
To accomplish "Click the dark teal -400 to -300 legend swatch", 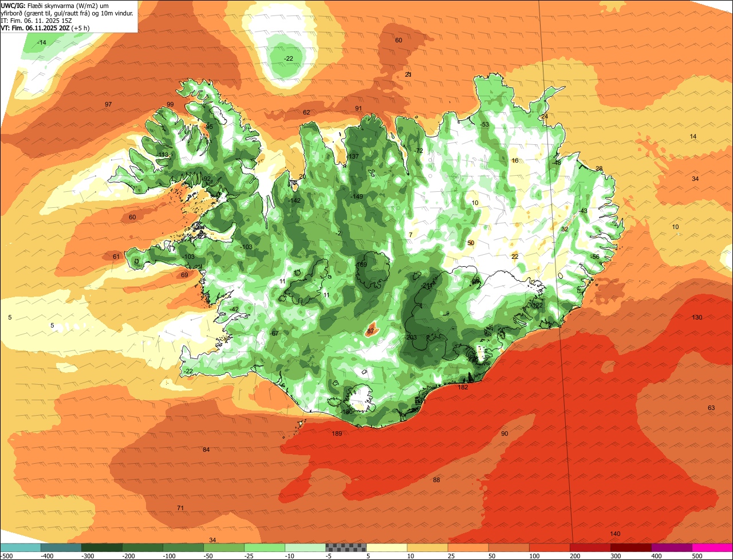I will coord(61,547).
